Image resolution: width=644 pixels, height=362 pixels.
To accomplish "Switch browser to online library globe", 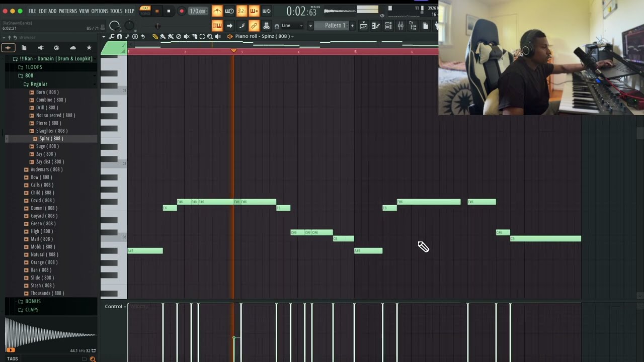I will coord(56,48).
